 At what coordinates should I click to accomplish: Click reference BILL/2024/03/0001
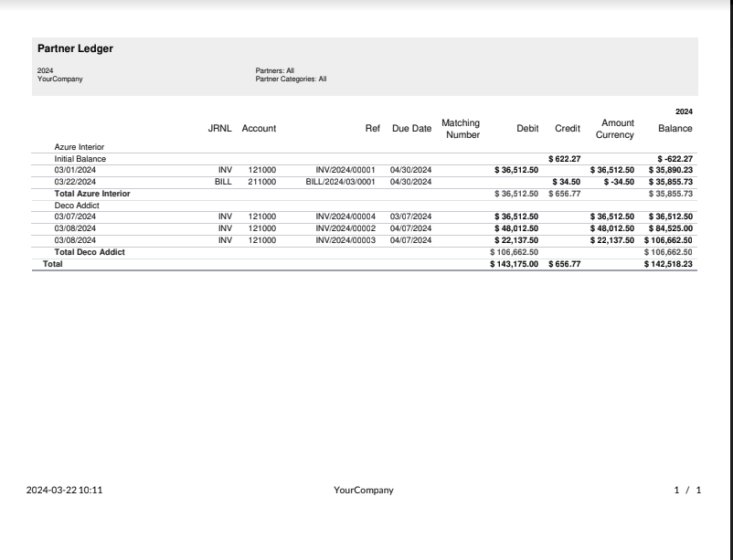point(340,182)
